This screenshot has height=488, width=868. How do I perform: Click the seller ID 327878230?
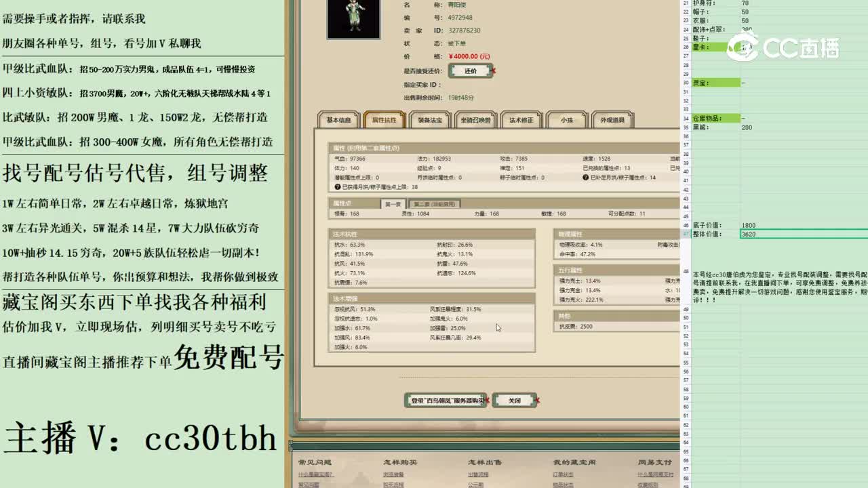point(465,30)
